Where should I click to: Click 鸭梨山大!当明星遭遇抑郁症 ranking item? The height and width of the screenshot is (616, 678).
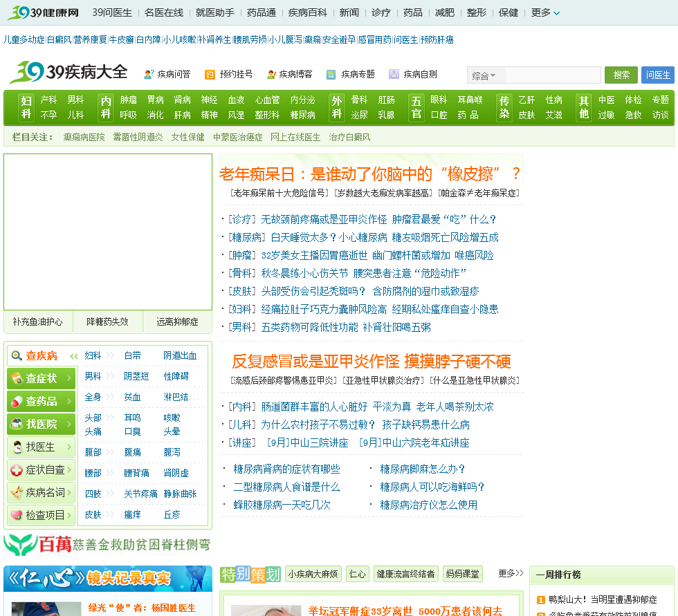pyautogui.click(x=603, y=599)
